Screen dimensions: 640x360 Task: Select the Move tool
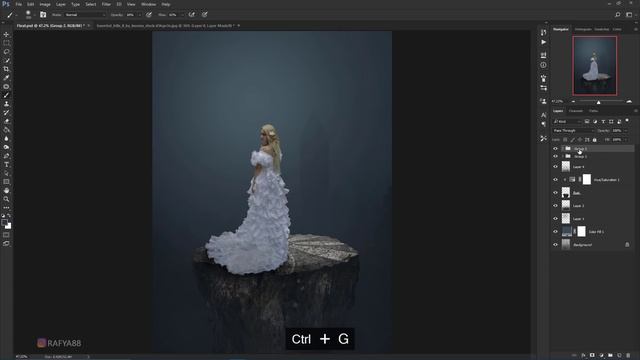pyautogui.click(x=6, y=34)
